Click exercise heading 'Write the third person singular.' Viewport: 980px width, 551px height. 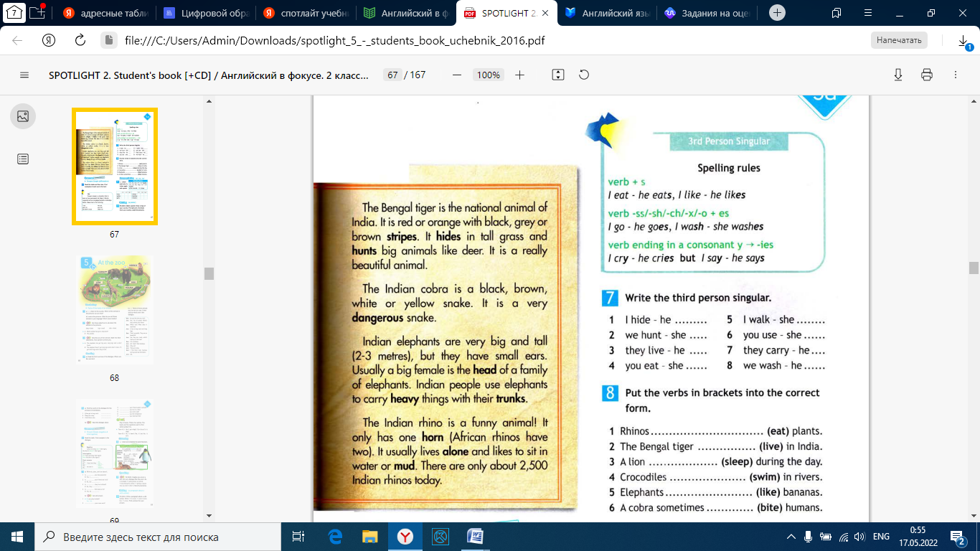coord(698,298)
